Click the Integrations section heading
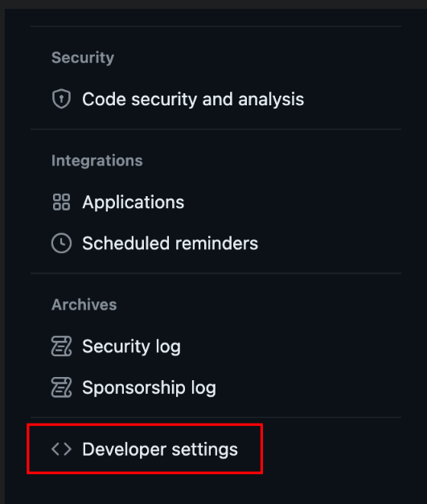 tap(96, 161)
